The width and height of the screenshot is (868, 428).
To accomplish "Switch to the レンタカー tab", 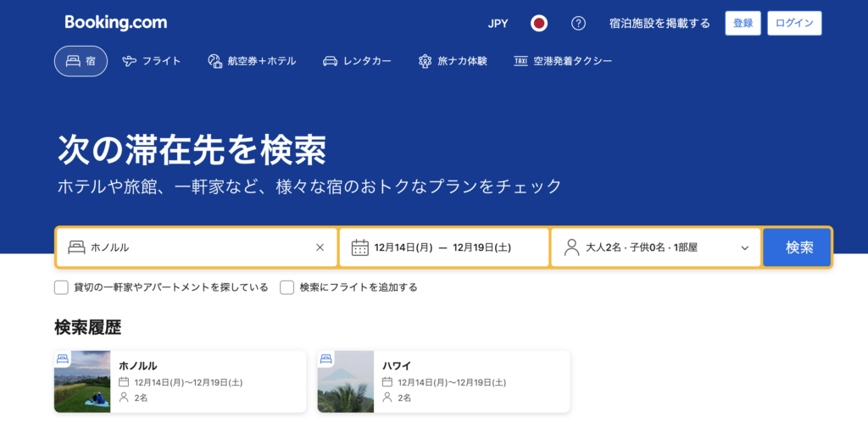I will coord(357,61).
